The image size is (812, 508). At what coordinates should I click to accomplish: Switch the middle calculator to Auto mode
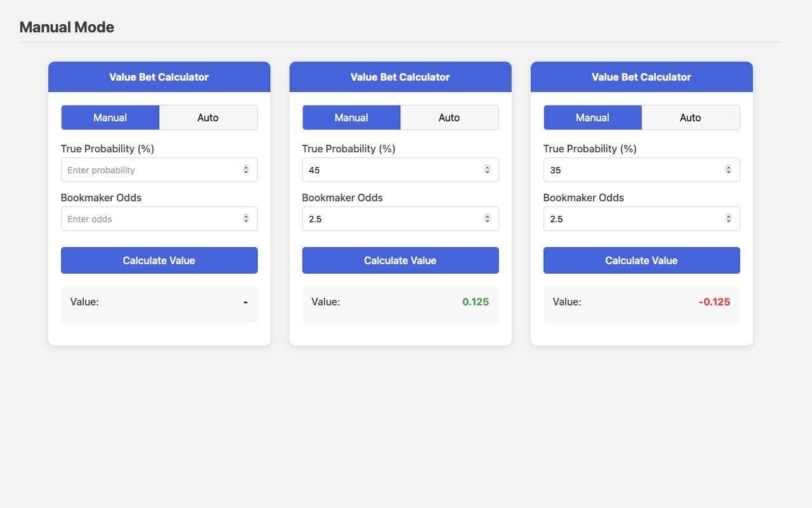[x=449, y=117]
